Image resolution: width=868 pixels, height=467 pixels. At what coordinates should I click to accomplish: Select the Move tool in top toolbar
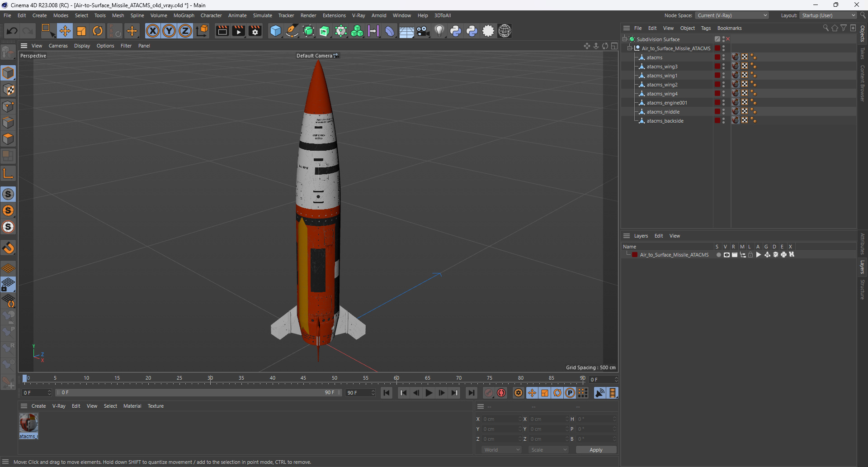click(x=65, y=31)
